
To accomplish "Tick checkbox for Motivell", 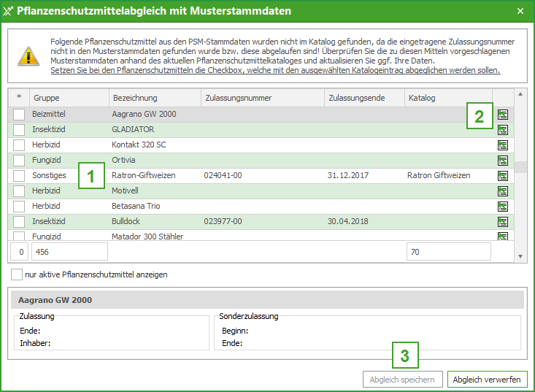I will click(19, 191).
